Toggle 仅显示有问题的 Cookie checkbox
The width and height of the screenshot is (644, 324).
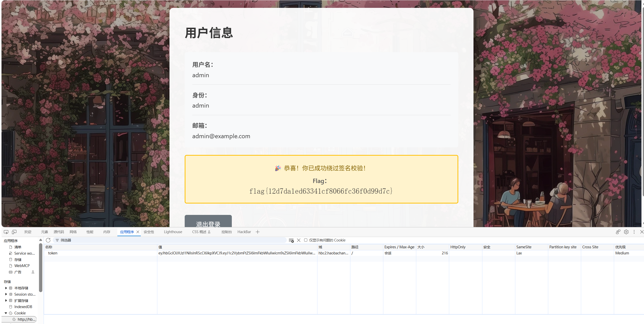(x=306, y=240)
